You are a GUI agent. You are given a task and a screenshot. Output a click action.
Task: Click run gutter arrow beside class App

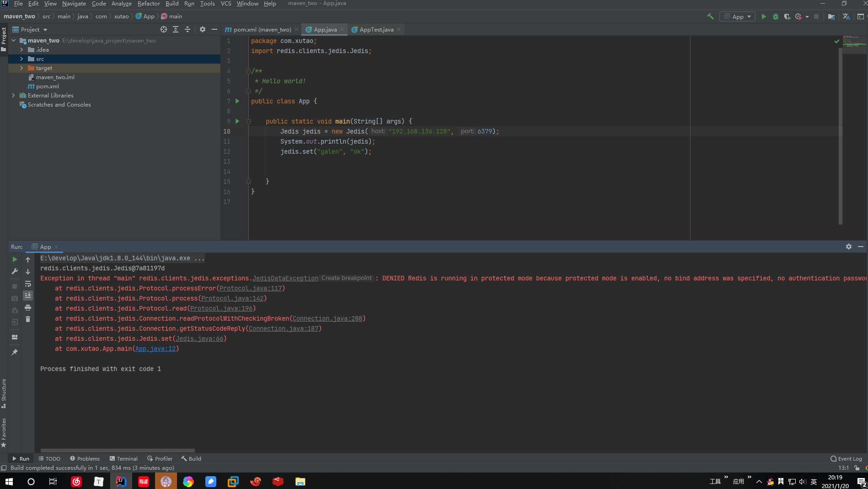click(237, 101)
